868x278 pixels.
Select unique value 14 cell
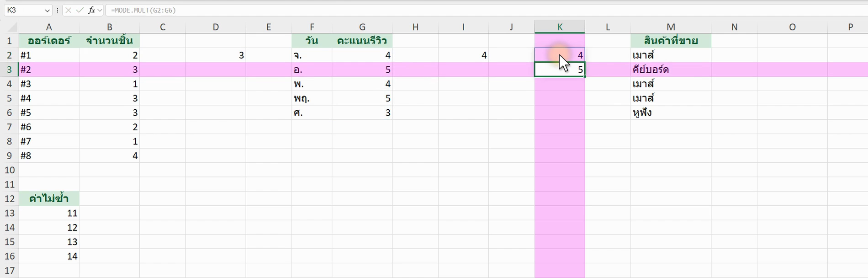(49, 256)
